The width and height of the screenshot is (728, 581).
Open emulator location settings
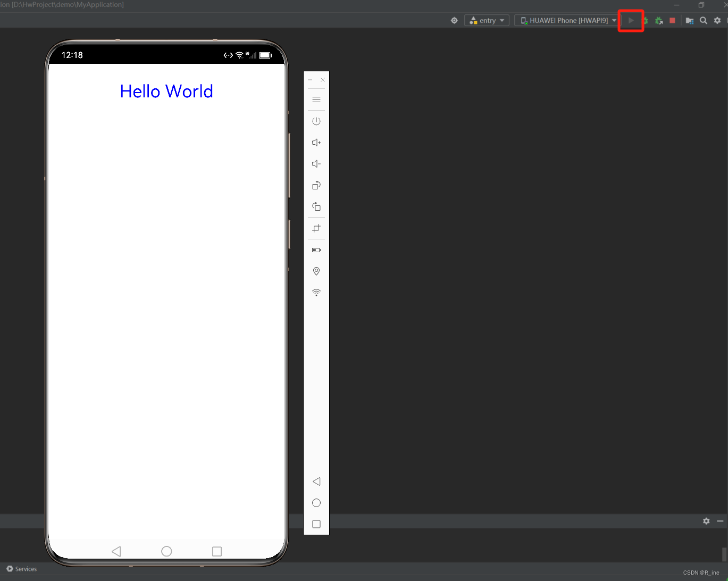tap(316, 271)
